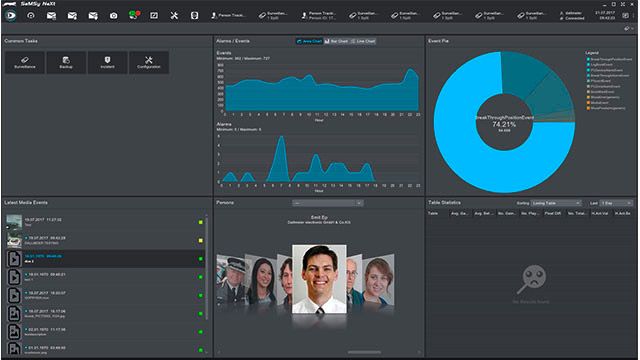Screen dimensions: 640x360
Task: Click the green and red status icon
Action: pyautogui.click(x=134, y=15)
